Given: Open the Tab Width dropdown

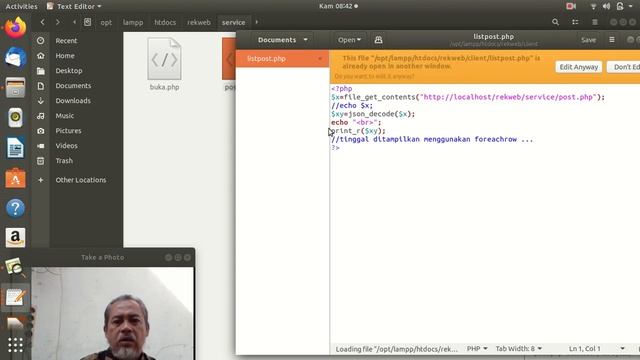Looking at the screenshot, I should (x=519, y=349).
